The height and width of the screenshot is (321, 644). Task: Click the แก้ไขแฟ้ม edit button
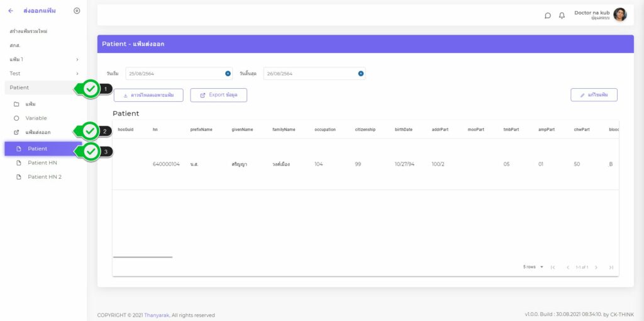click(594, 95)
